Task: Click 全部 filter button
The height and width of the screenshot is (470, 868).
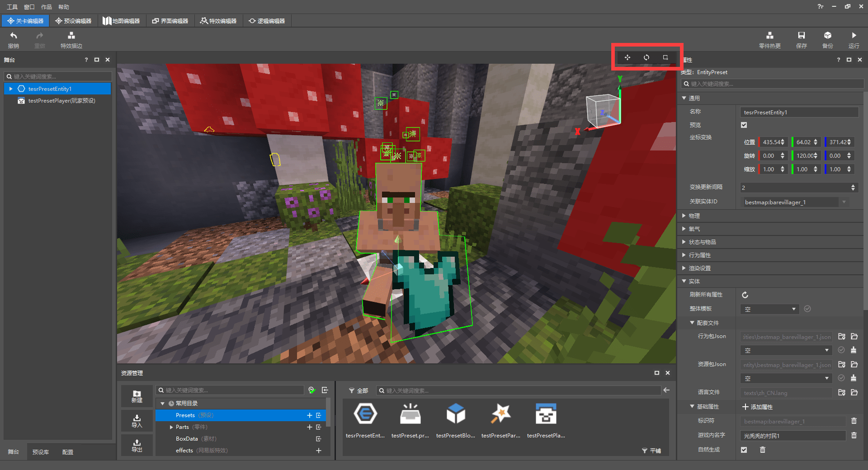Action: coord(359,390)
